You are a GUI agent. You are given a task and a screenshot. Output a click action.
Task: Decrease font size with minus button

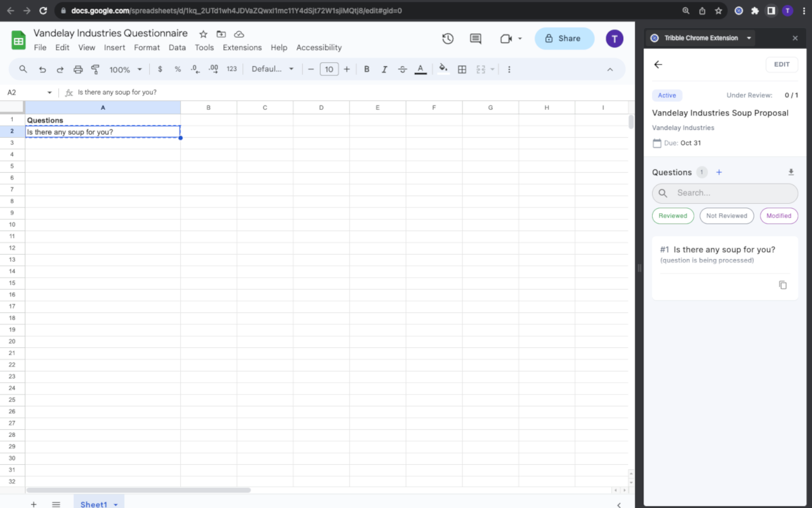pos(311,69)
